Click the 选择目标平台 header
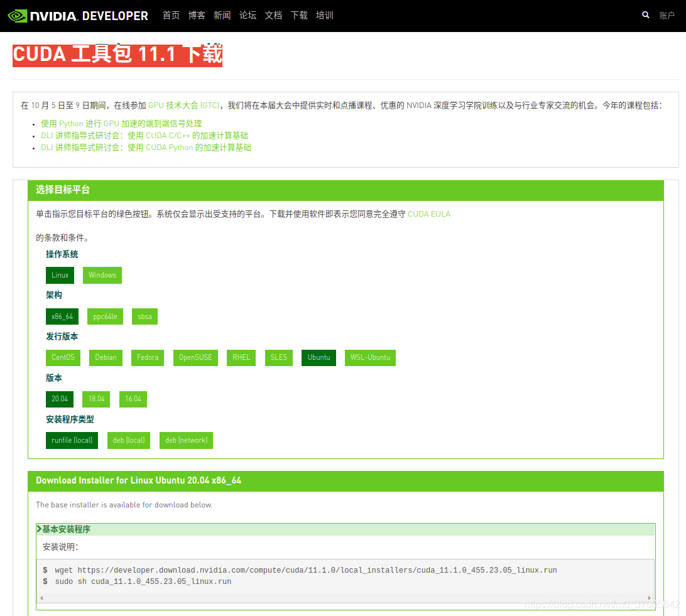Viewport: 686px width, 616px height. (x=346, y=190)
